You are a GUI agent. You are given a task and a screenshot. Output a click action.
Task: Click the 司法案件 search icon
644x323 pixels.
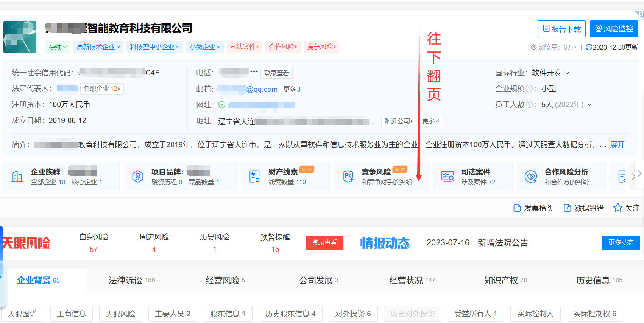click(448, 177)
